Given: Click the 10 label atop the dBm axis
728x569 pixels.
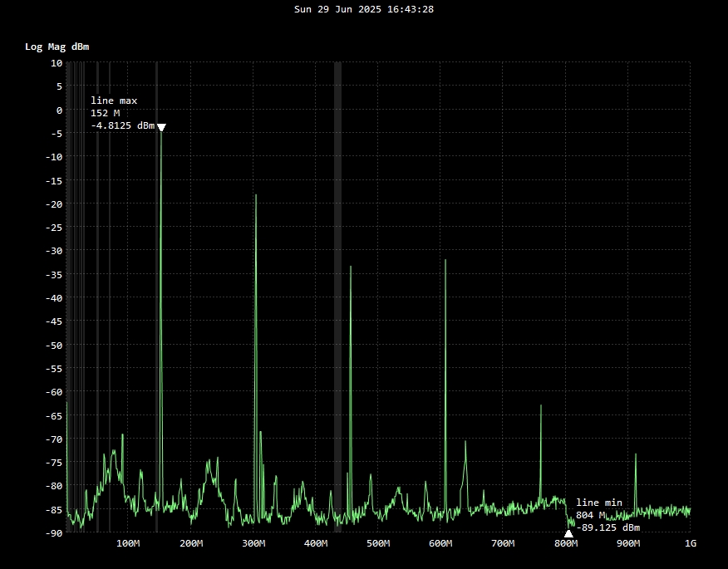Looking at the screenshot, I should (57, 63).
